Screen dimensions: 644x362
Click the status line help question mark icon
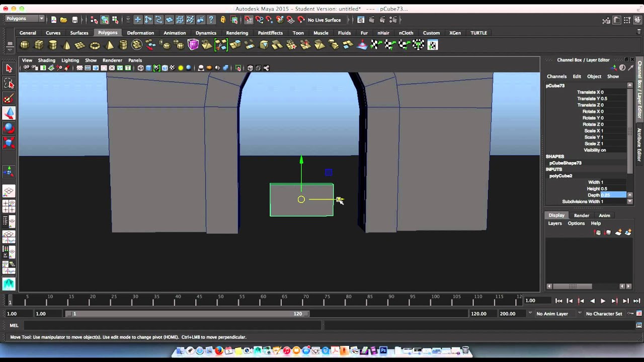[x=211, y=20]
